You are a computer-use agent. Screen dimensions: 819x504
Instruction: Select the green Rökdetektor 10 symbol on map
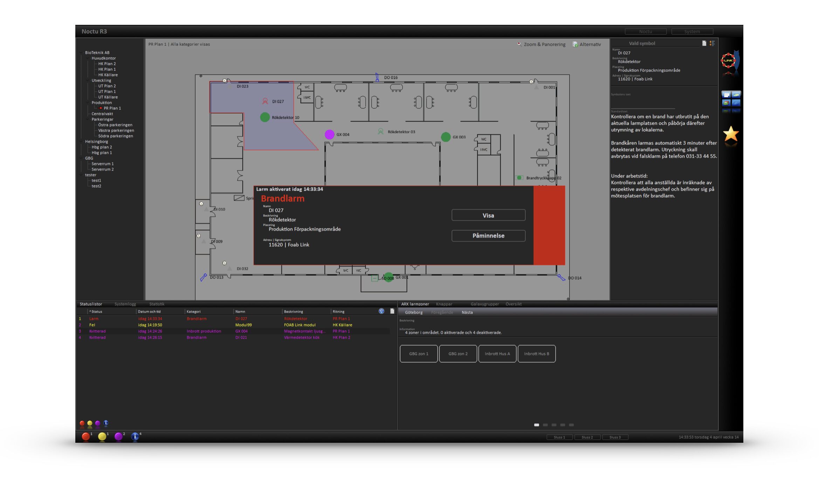click(x=265, y=117)
